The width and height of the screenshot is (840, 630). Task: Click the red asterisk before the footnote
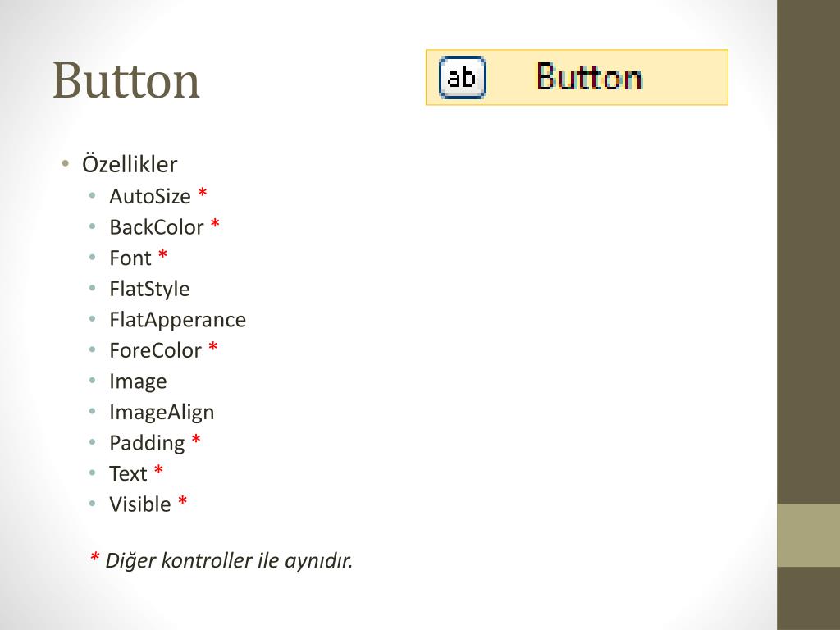pos(94,557)
